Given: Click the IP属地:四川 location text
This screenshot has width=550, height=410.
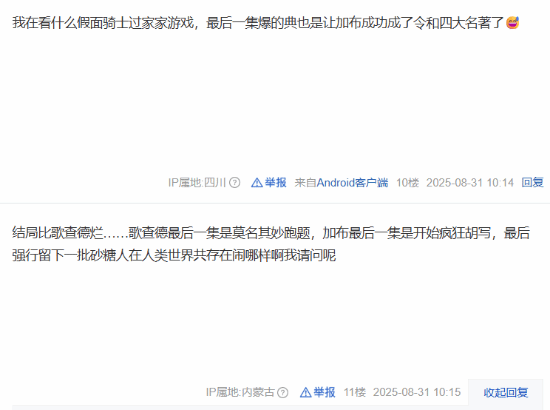Looking at the screenshot, I should click(197, 183).
